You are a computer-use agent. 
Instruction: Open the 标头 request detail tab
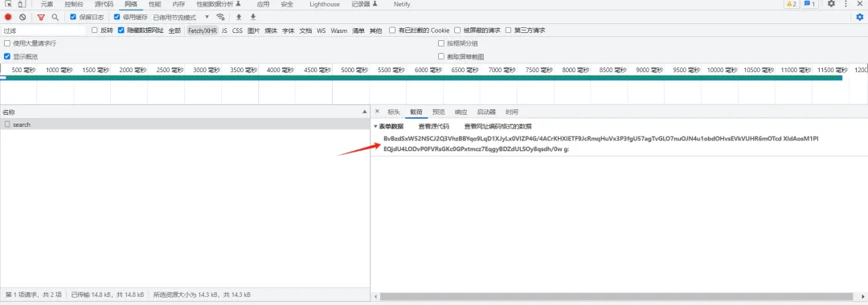394,112
